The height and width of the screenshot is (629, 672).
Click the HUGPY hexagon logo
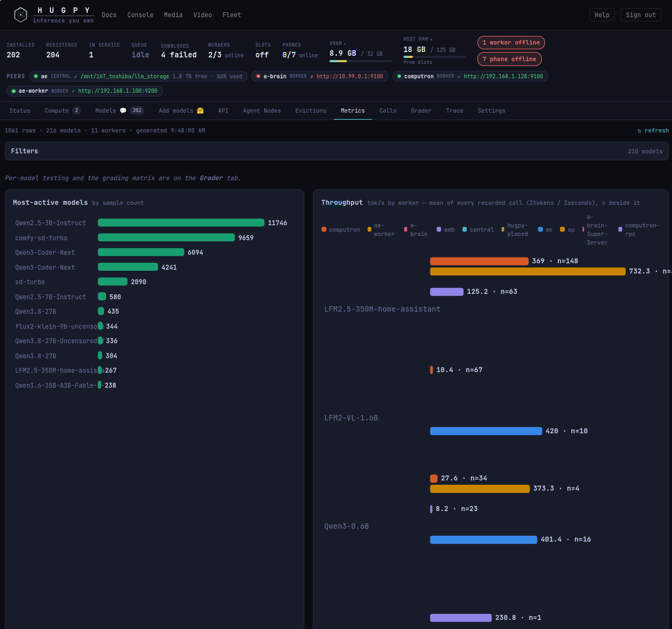[x=20, y=15]
